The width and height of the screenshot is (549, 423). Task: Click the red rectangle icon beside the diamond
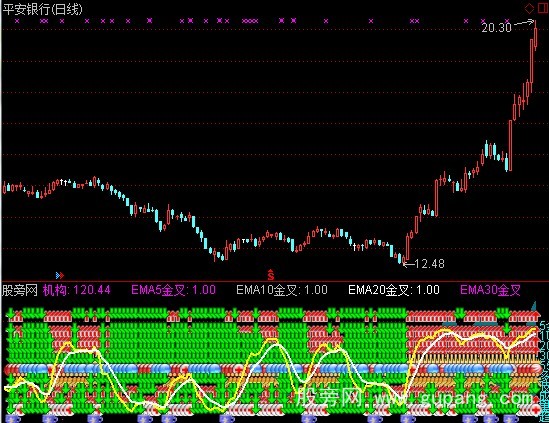click(x=542, y=8)
